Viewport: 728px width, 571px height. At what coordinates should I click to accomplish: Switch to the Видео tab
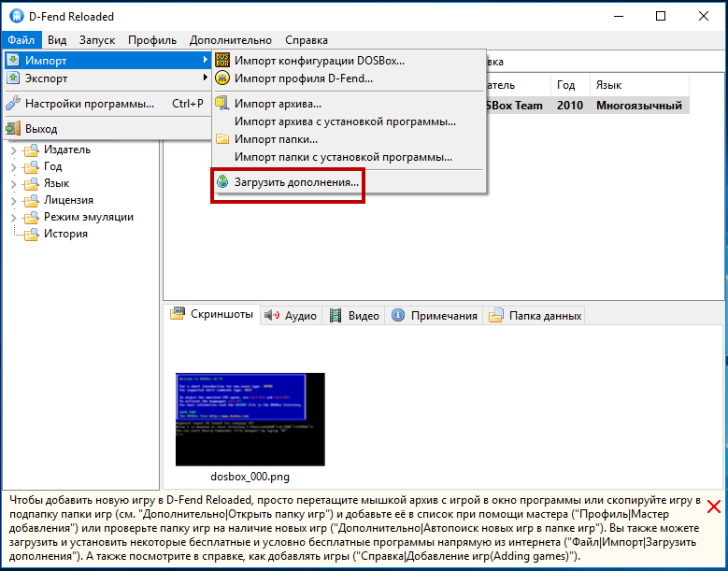coord(354,316)
